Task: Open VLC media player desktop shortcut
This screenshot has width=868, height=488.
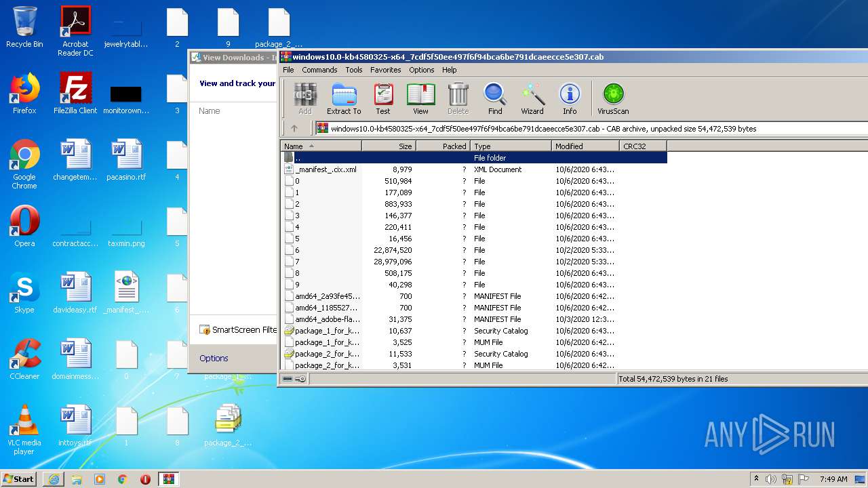Action: point(24,430)
